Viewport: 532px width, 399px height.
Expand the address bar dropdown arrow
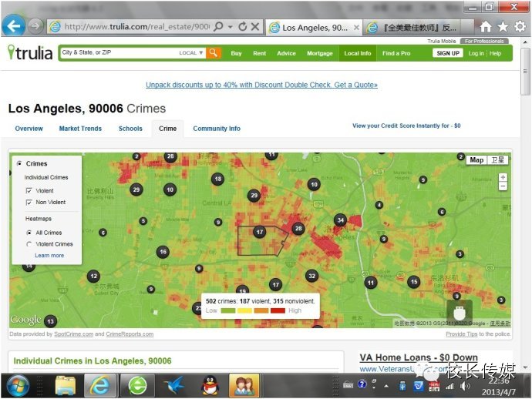(x=231, y=27)
